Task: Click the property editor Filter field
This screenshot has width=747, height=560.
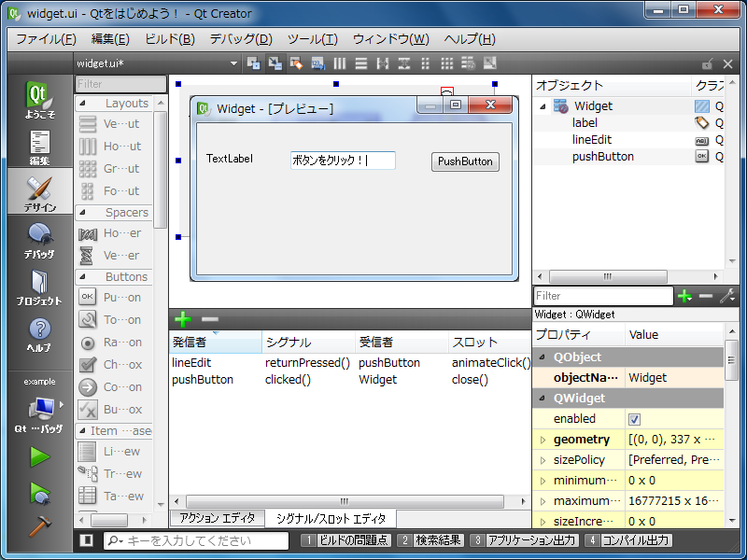Action: pos(602,296)
